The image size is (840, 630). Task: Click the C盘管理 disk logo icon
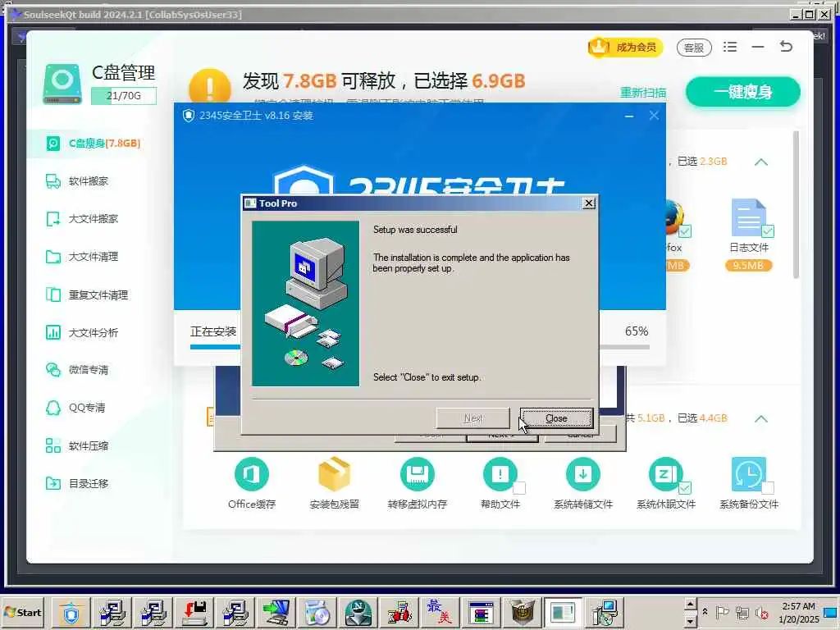tap(62, 84)
